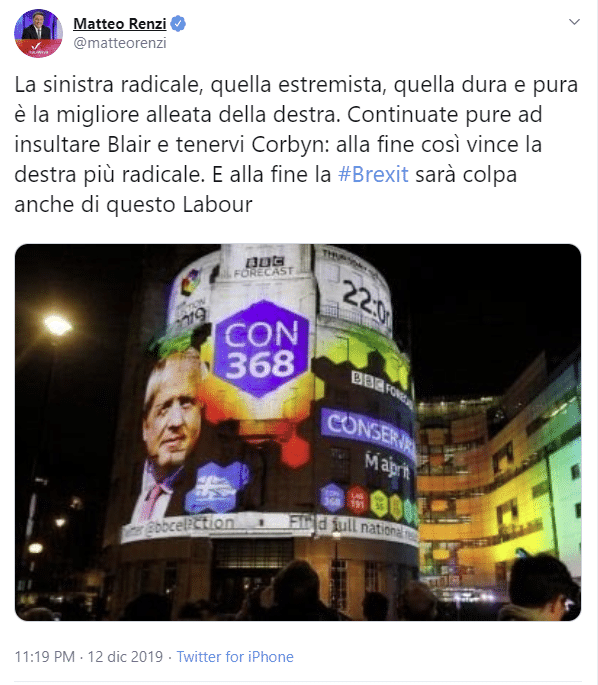Click the Matteo Renzi display name

click(x=120, y=24)
